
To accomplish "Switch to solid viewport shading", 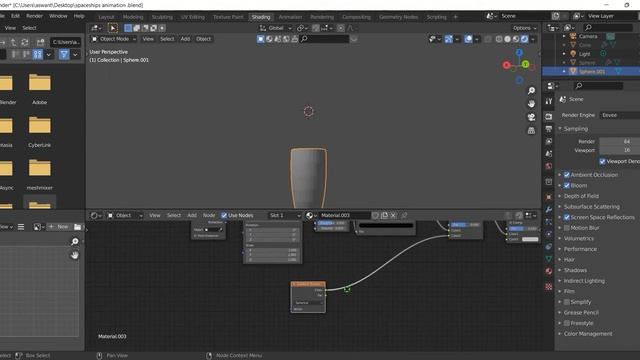I will point(507,39).
